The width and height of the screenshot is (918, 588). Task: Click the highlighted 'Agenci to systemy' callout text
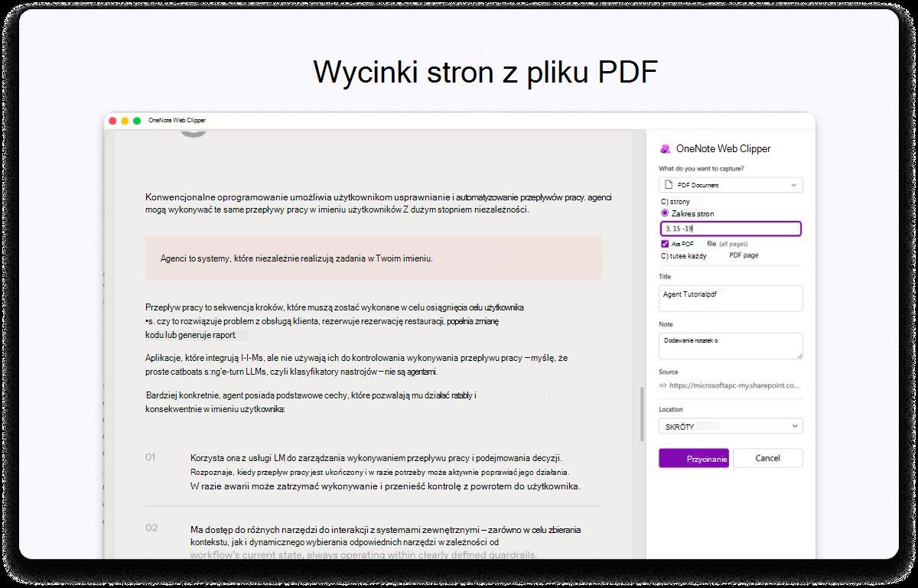pos(297,258)
